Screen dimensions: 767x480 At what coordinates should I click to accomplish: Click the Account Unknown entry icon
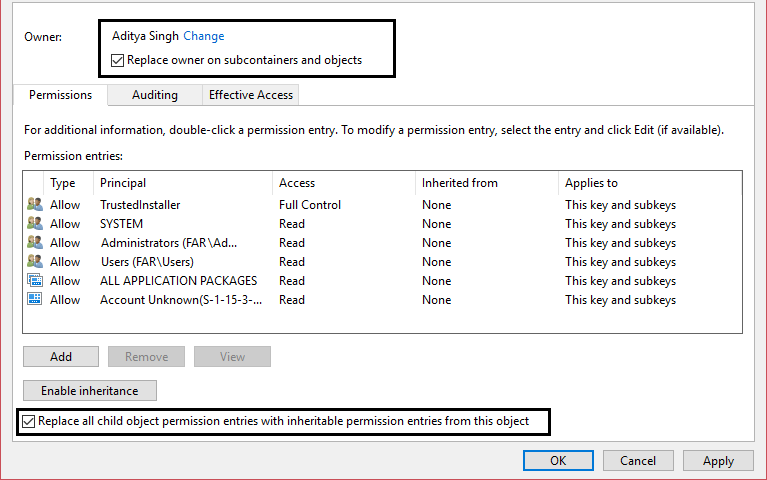coord(35,300)
